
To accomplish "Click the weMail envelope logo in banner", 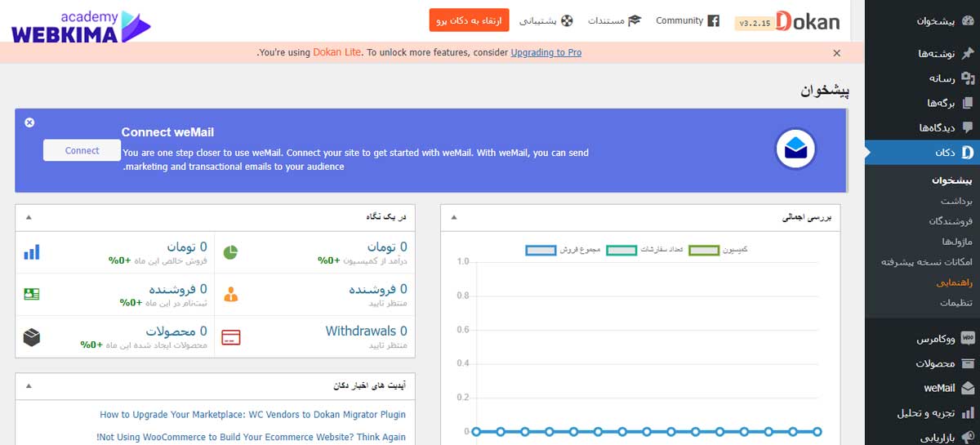I will [795, 149].
